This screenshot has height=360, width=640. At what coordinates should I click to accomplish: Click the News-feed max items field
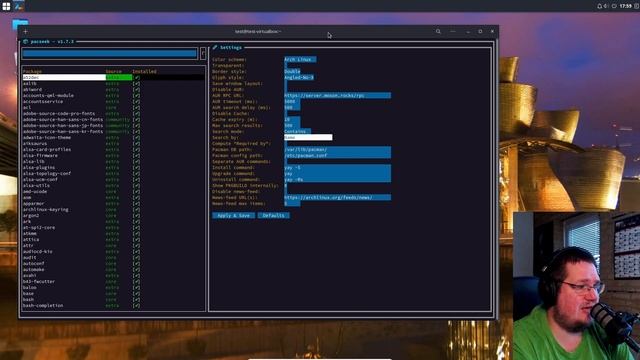pyautogui.click(x=292, y=204)
